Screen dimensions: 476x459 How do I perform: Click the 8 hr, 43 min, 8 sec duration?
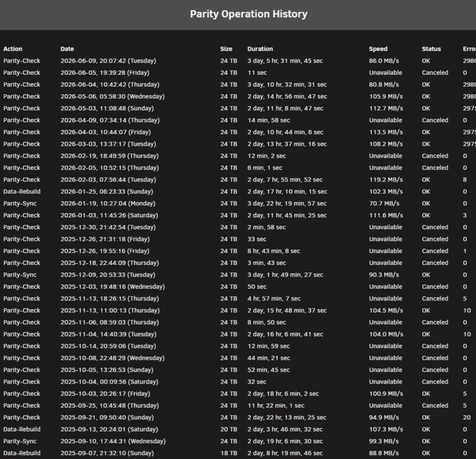(x=273, y=251)
